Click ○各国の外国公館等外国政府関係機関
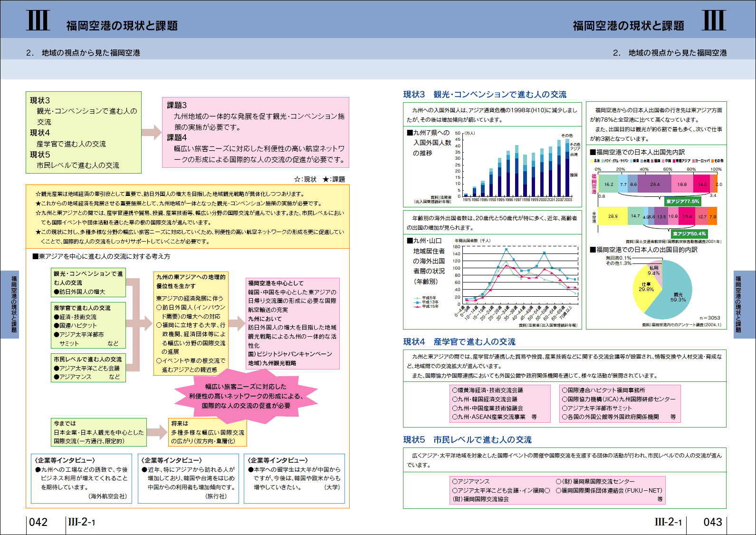756x535 pixels. click(611, 417)
